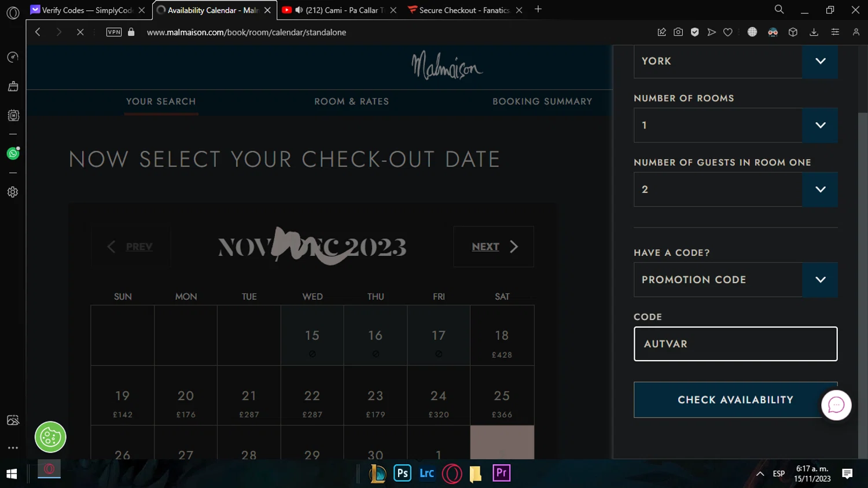Select 25 November priced £366
868x488 pixels.
click(x=502, y=395)
